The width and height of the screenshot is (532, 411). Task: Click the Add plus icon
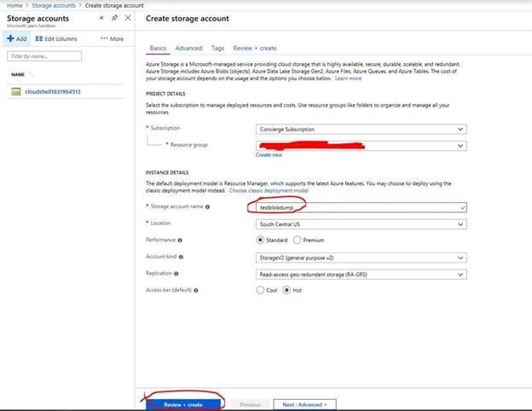(x=10, y=38)
